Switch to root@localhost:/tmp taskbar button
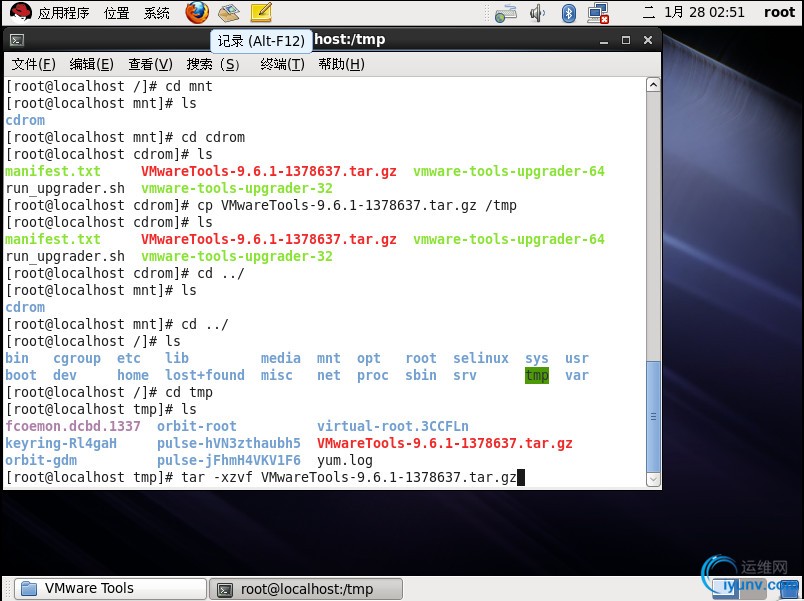The image size is (804, 601). coord(306,589)
